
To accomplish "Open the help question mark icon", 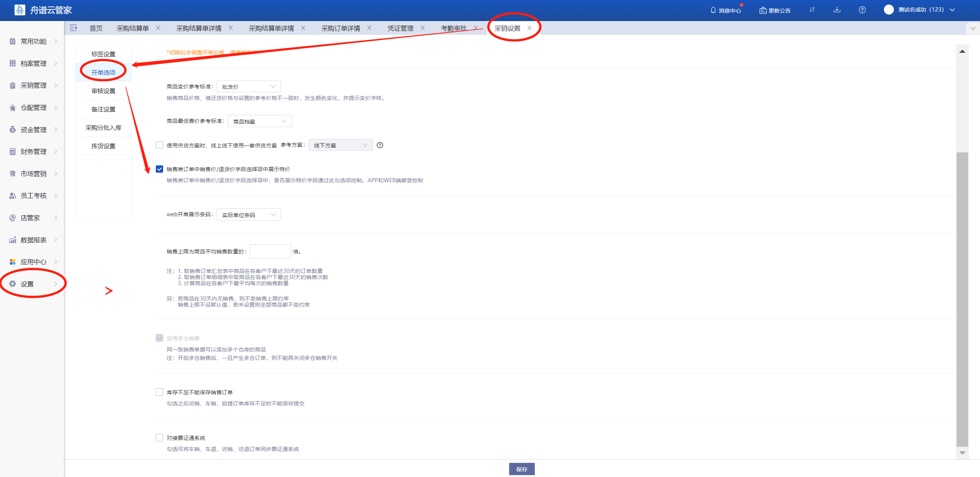I will click(862, 10).
